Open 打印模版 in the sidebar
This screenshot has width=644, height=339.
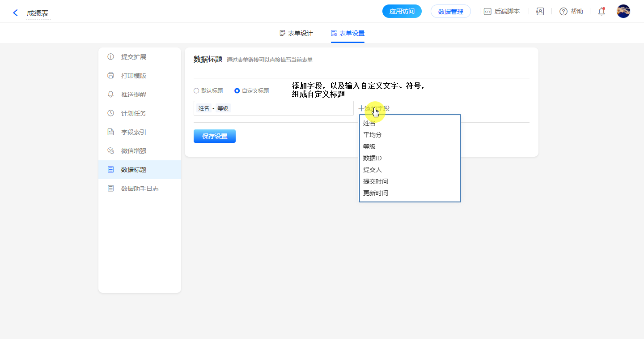134,76
